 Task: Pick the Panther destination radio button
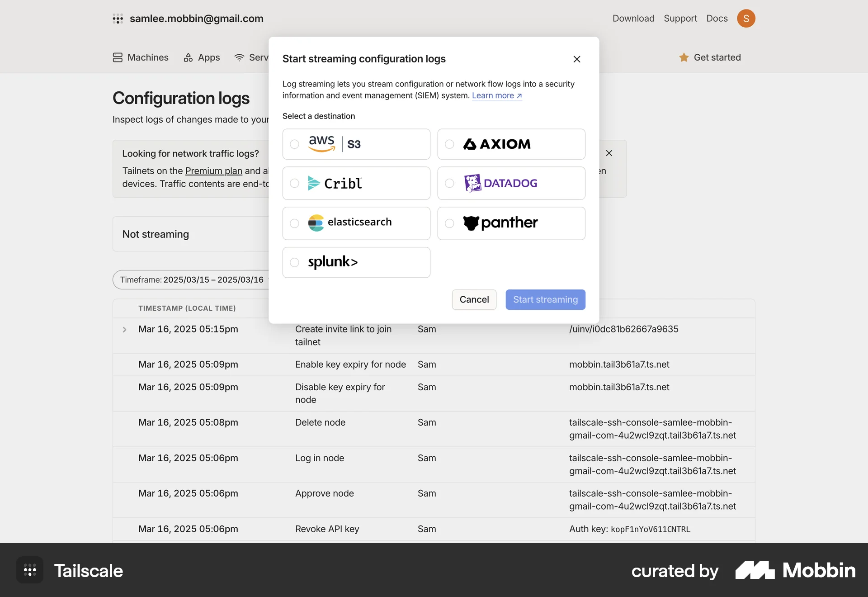coord(449,223)
